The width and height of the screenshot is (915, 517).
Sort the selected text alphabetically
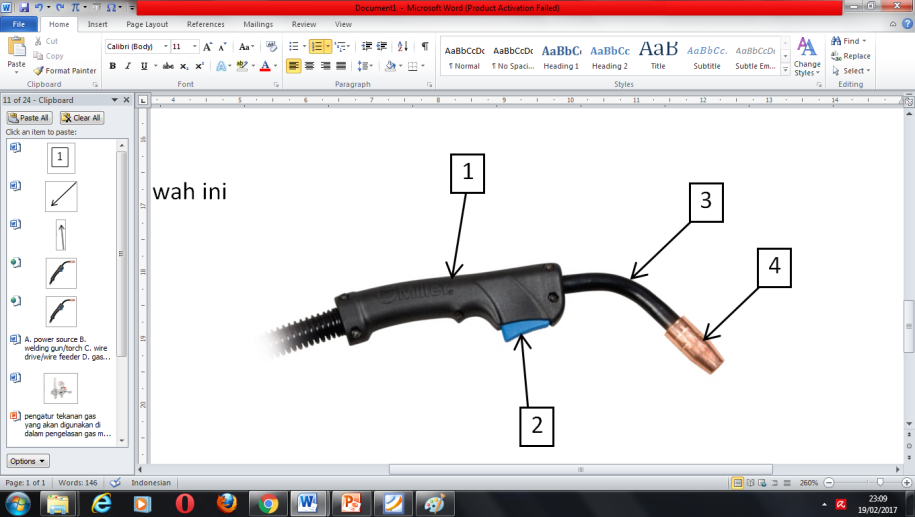(x=403, y=46)
